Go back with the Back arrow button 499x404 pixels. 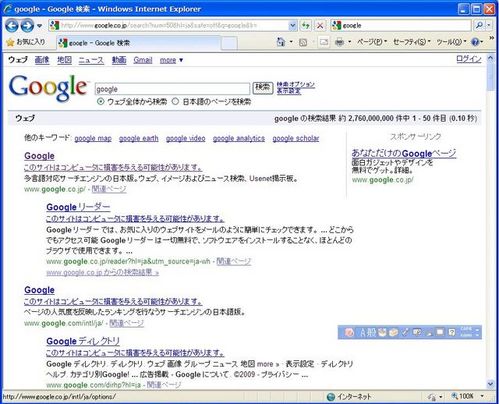tap(12, 26)
